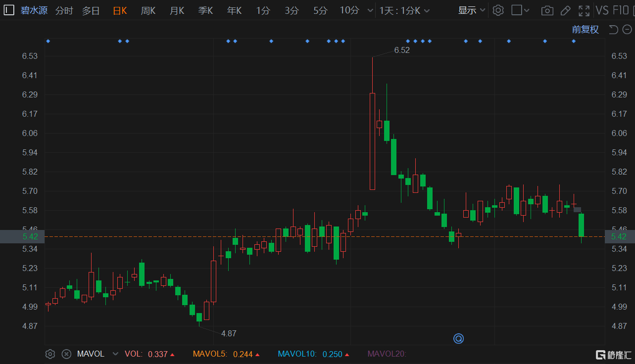Click the left 5.42 current price tag
Viewport: 635px width, 364px height.
[22, 236]
